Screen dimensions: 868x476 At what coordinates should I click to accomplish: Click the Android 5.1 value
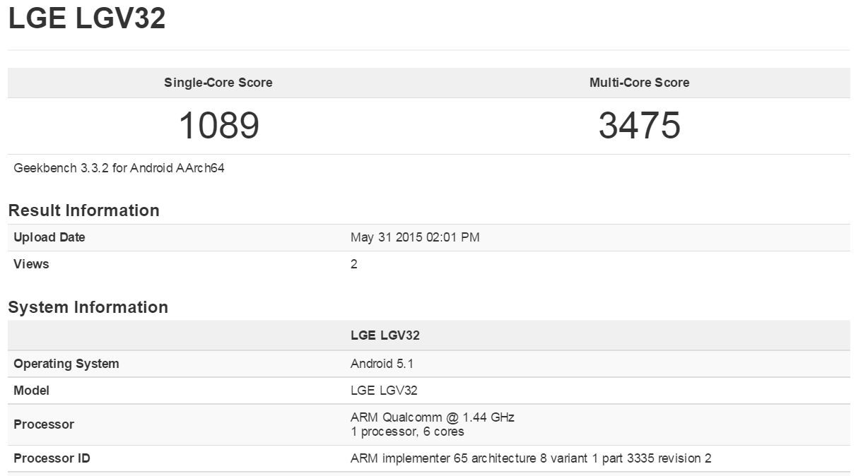(x=382, y=364)
